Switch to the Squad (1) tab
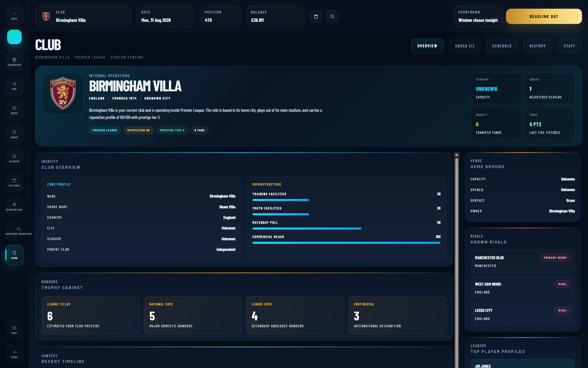 click(464, 46)
